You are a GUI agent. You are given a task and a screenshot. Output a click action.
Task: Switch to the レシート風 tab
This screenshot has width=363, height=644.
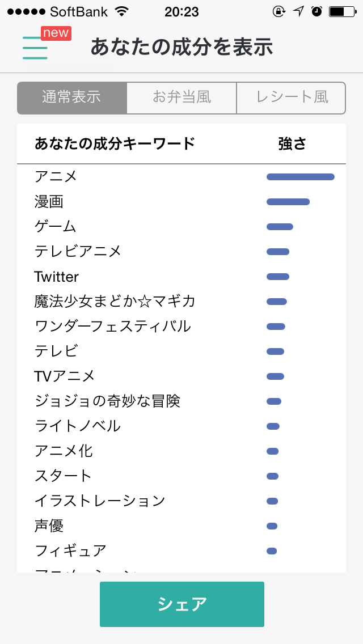pos(291,98)
